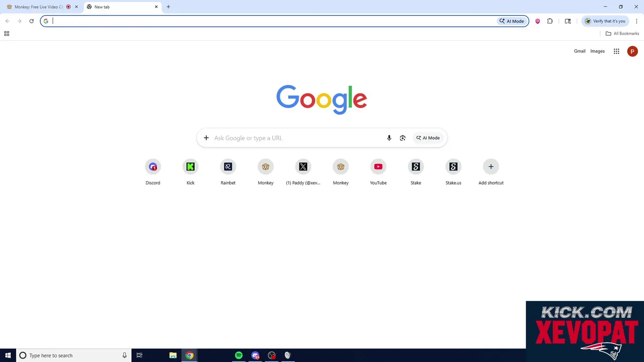
Task: Click Verify that it's you profile chip
Action: coord(605,21)
